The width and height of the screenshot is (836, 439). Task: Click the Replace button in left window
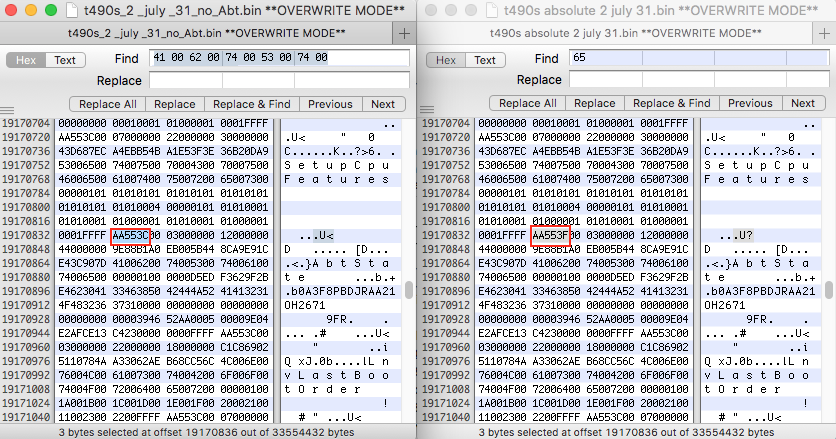[x=174, y=104]
